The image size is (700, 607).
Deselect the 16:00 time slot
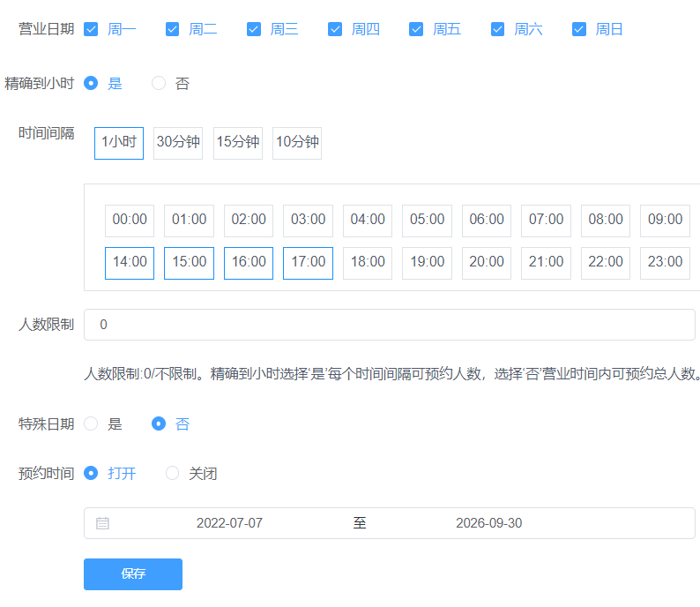(x=249, y=263)
